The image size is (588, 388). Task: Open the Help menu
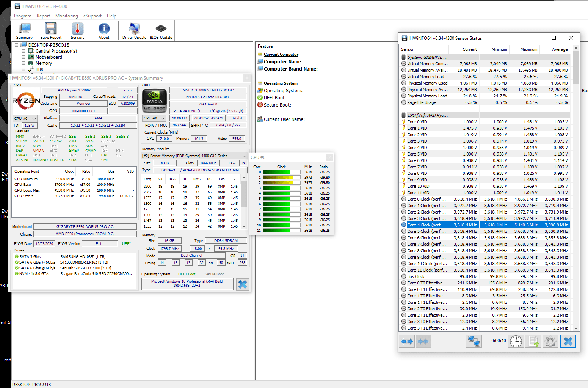[111, 16]
